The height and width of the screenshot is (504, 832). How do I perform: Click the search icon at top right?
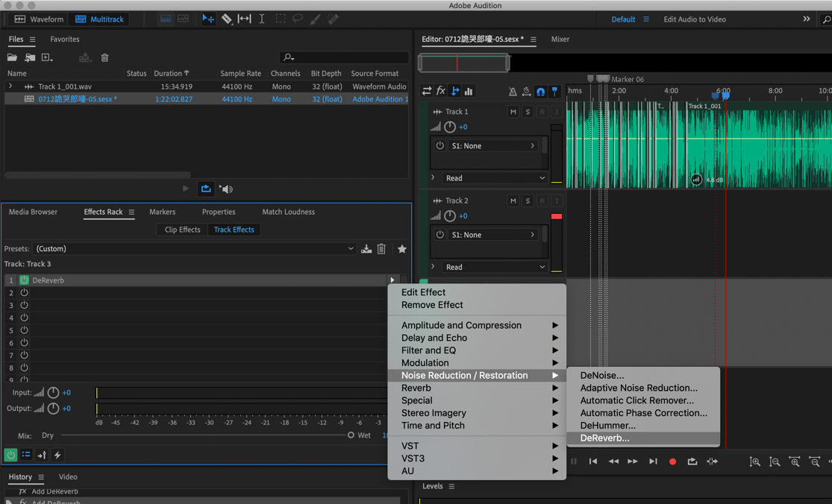coord(825,19)
